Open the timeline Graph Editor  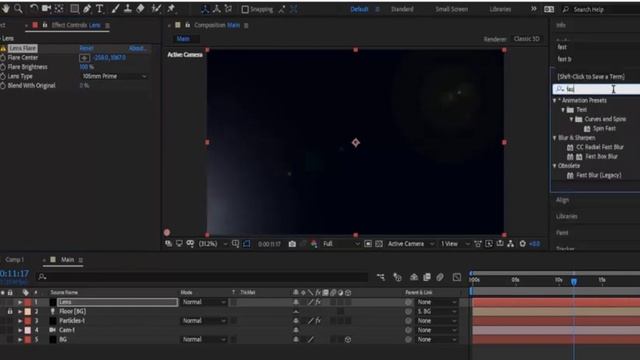[457, 277]
